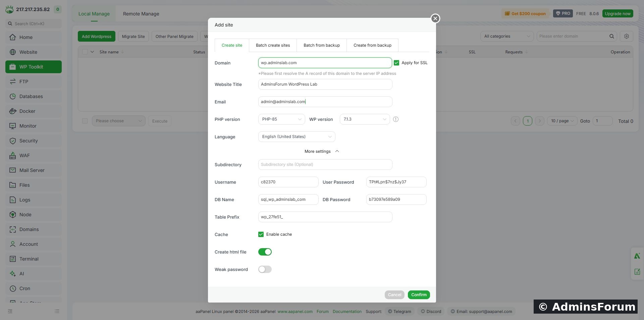Tick the batch action checkbox beside Please choose
Viewport: 644px width, 320px height.
tap(85, 121)
